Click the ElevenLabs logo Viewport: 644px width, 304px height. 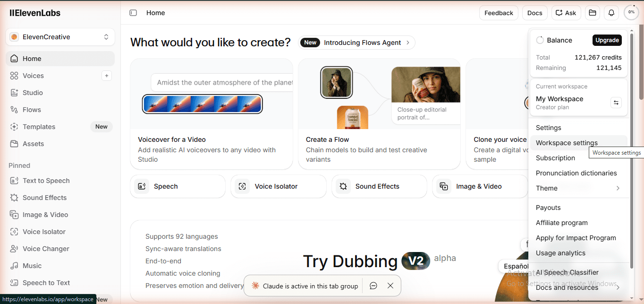[35, 13]
